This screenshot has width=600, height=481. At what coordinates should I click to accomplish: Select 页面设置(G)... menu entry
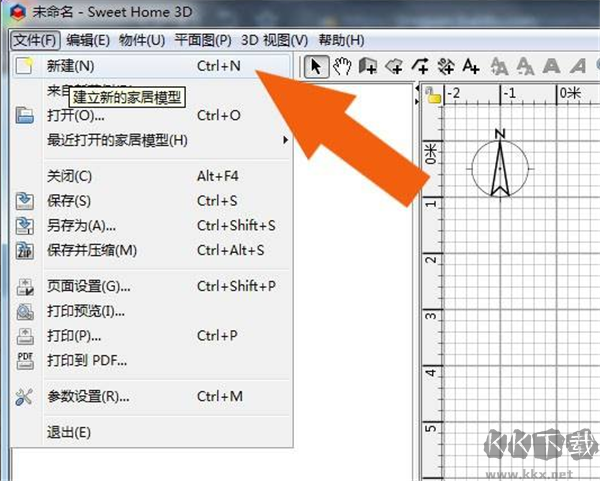click(x=152, y=286)
